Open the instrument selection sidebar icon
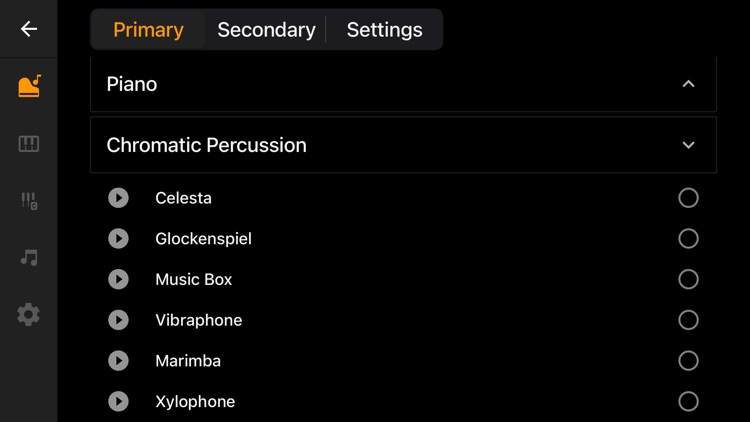Viewport: 750px width, 422px height. [x=29, y=86]
